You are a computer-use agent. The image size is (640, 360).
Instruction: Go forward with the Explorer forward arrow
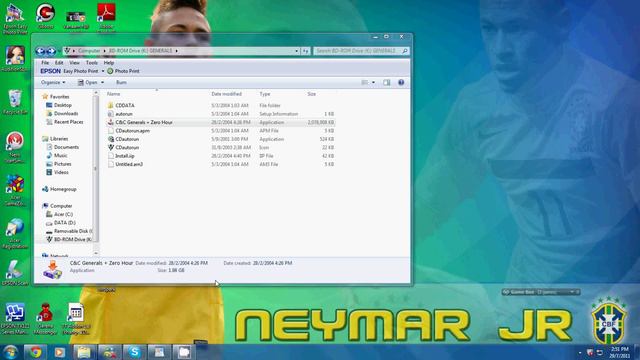pyautogui.click(x=51, y=51)
